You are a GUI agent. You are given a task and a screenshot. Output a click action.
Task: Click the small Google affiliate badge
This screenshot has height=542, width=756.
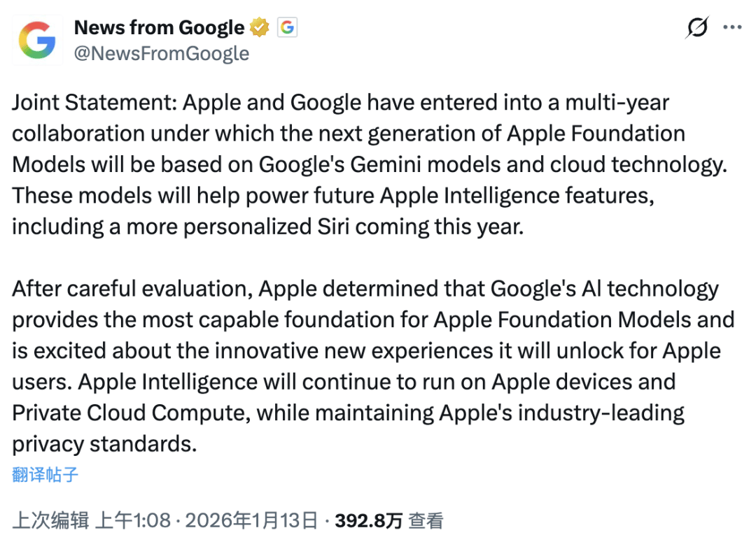(288, 28)
